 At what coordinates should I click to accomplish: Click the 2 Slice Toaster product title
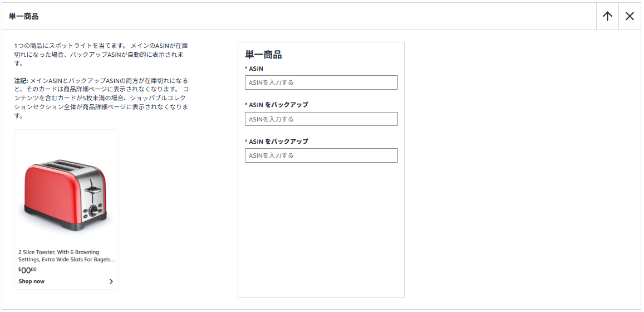tap(66, 256)
